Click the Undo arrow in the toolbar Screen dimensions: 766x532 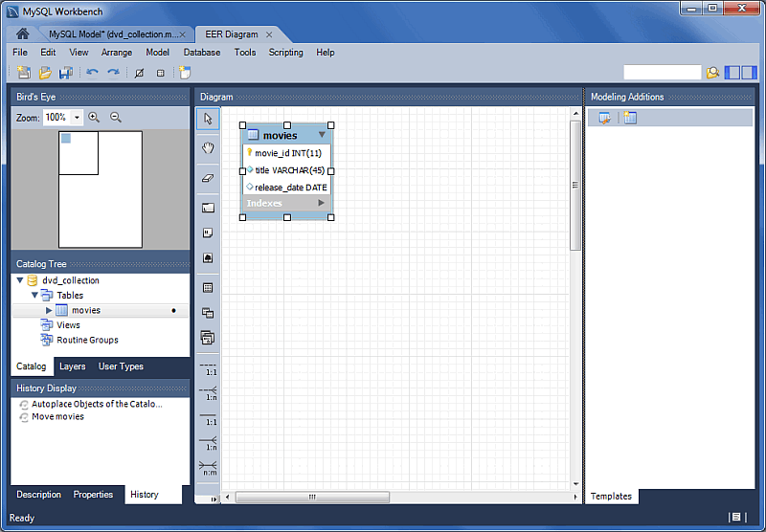pos(92,73)
